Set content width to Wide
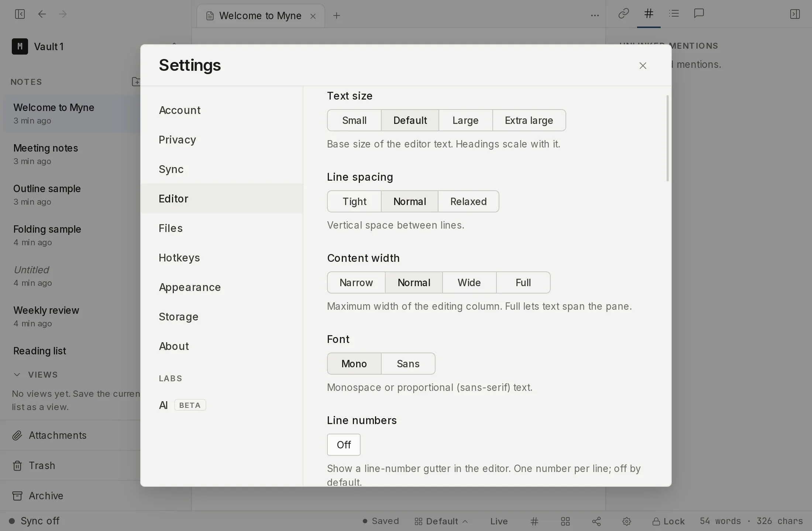Screen dimensions: 812x531 469,282
